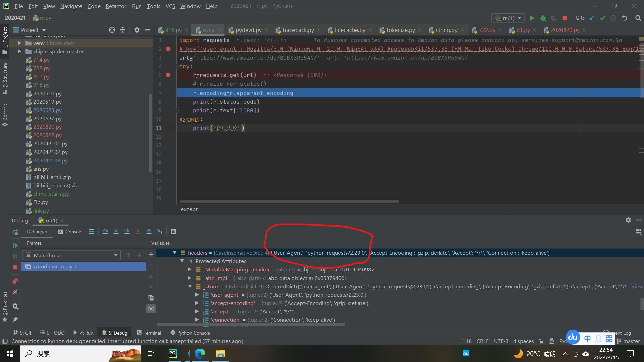Image resolution: width=644 pixels, height=362 pixels.
Task: Open the Python Console tool window
Action: 190,333
